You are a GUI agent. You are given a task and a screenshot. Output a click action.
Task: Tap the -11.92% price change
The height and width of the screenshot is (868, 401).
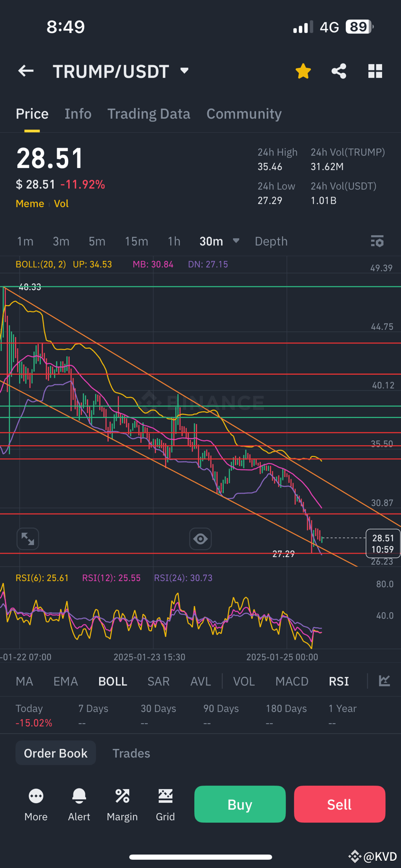coord(82,185)
